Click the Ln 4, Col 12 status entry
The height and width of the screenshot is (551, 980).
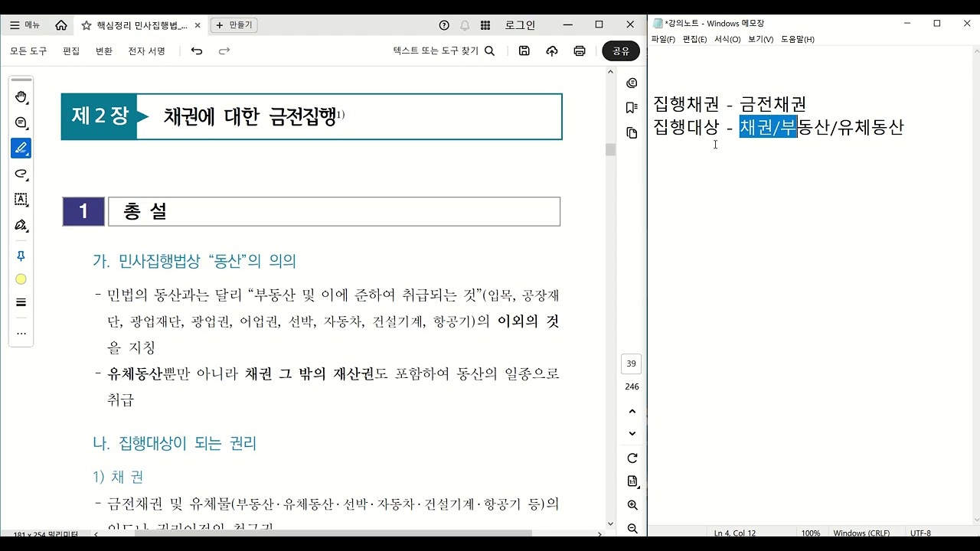point(735,533)
